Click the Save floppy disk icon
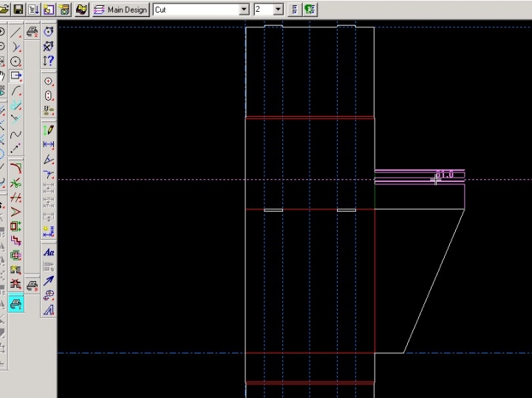The image size is (532, 398). click(x=18, y=10)
